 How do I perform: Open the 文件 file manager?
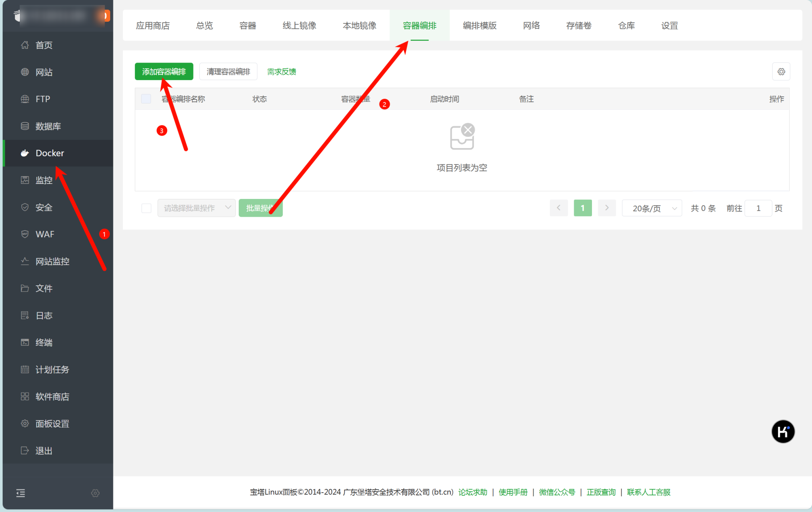click(44, 288)
